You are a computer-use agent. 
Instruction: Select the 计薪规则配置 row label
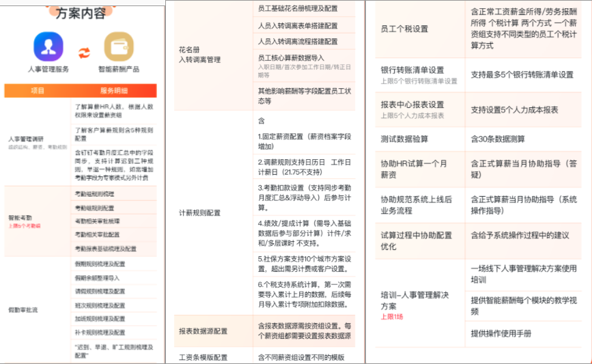point(200,213)
